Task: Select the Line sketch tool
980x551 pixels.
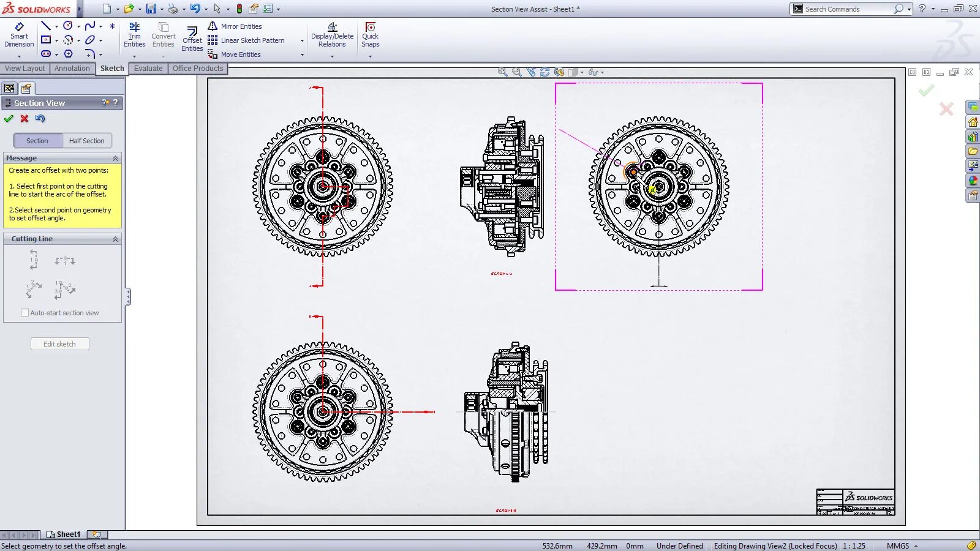Action: [x=47, y=26]
